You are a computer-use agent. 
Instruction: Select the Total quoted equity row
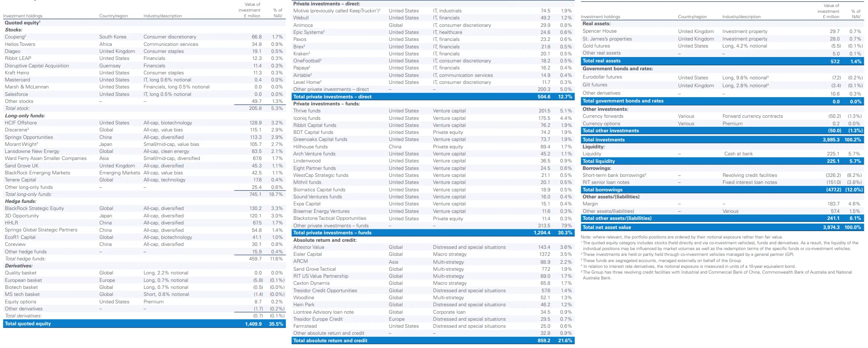click(28, 324)
